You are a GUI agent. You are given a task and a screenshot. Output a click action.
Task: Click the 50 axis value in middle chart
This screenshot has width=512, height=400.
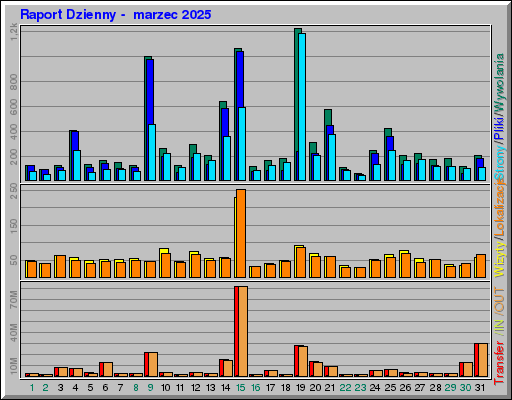(14, 260)
